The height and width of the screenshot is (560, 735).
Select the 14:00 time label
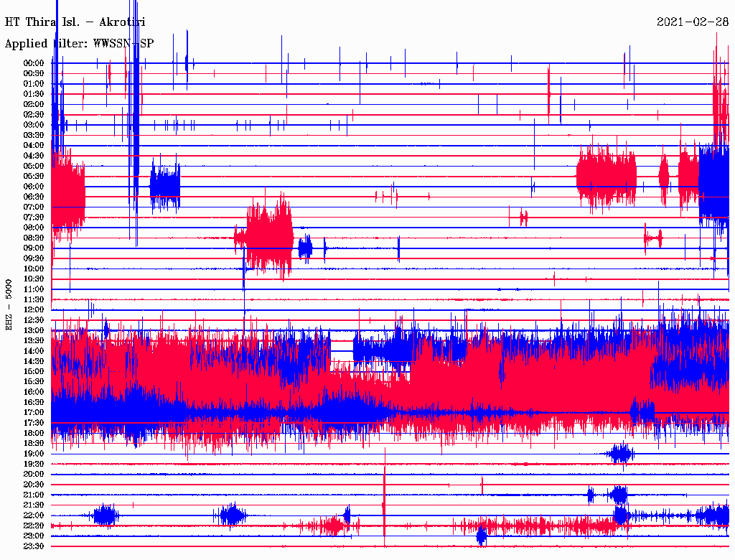[x=34, y=351]
